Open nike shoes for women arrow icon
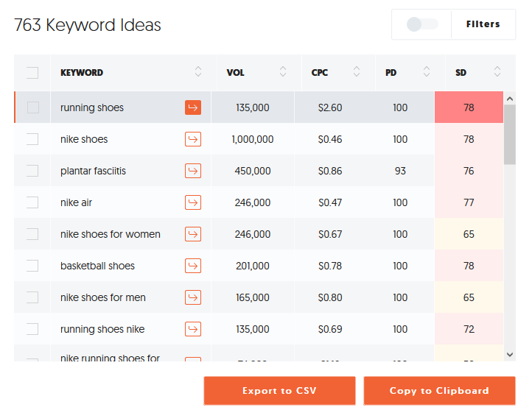Image resolution: width=532 pixels, height=410 pixels. click(x=192, y=235)
